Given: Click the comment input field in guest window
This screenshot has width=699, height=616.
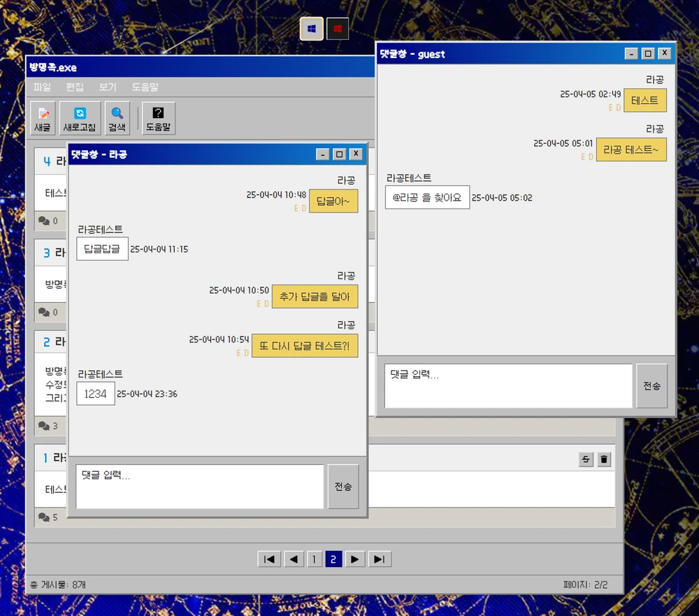Looking at the screenshot, I should coord(507,385).
